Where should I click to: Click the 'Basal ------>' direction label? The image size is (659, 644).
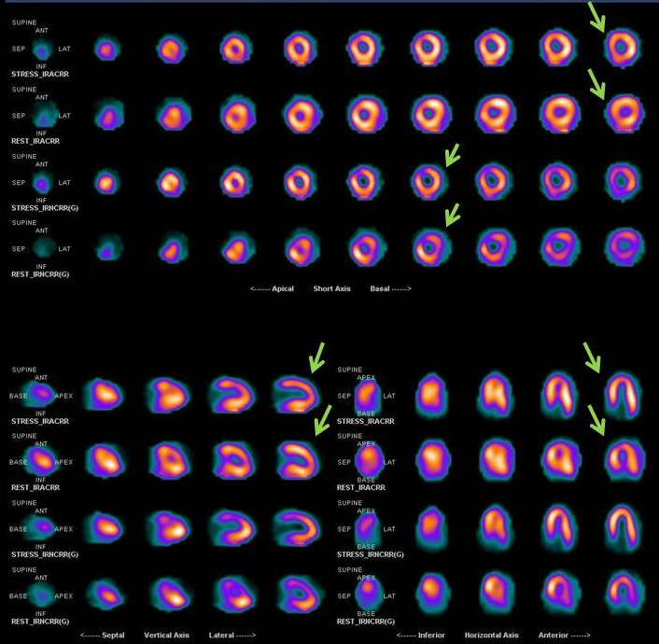tap(390, 288)
